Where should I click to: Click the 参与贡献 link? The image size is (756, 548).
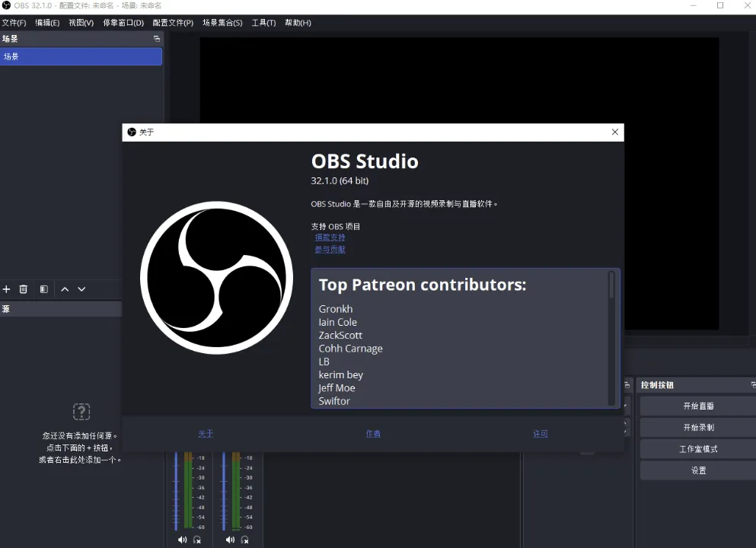click(x=330, y=249)
